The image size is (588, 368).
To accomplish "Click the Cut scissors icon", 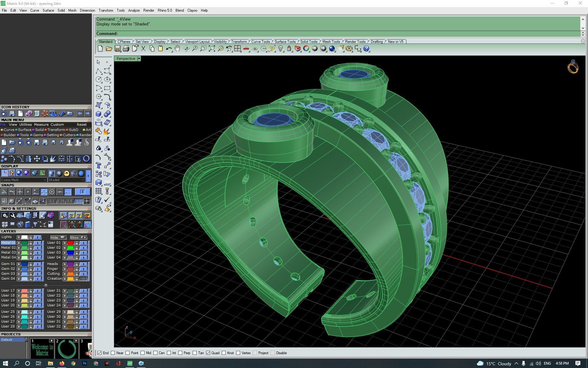I will (x=143, y=48).
